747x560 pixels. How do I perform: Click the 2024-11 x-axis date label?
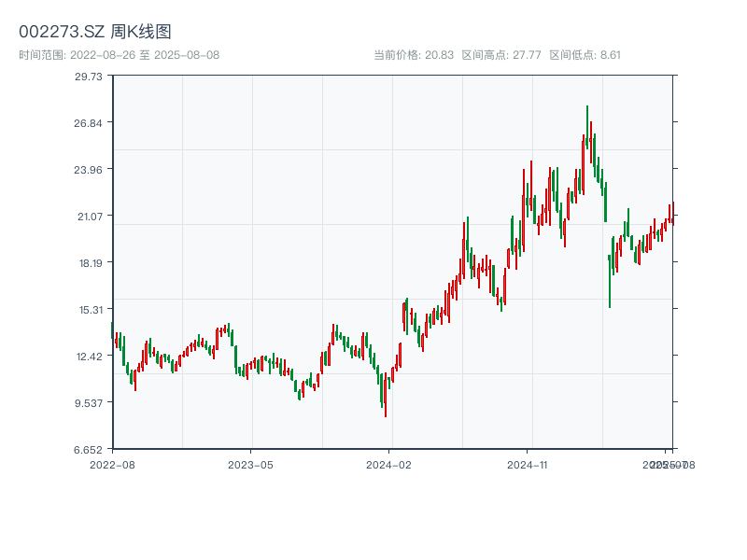click(x=528, y=464)
